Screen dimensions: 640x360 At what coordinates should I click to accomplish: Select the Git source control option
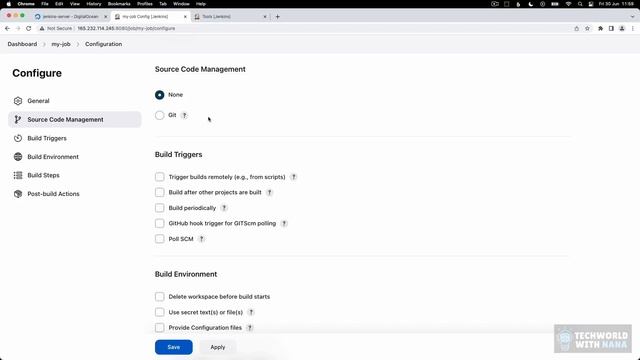[x=160, y=116]
